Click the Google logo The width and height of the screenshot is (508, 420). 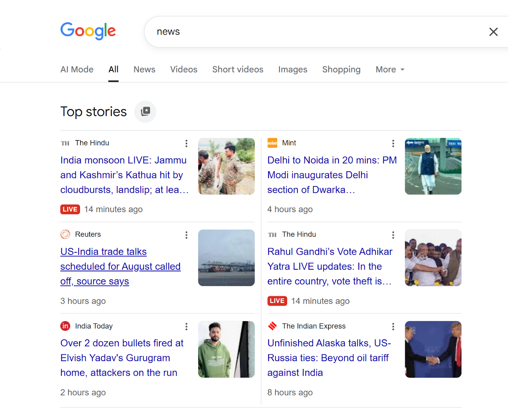[x=88, y=31]
